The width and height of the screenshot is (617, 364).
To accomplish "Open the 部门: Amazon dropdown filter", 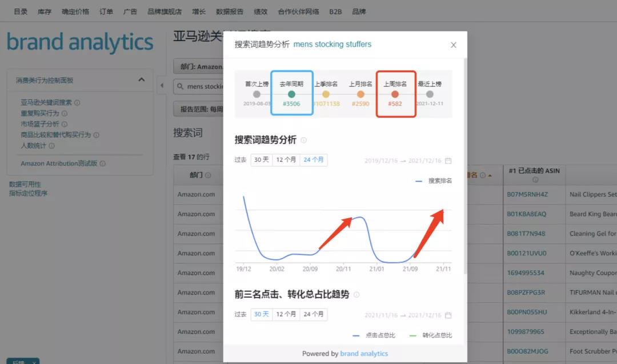I will coord(200,66).
